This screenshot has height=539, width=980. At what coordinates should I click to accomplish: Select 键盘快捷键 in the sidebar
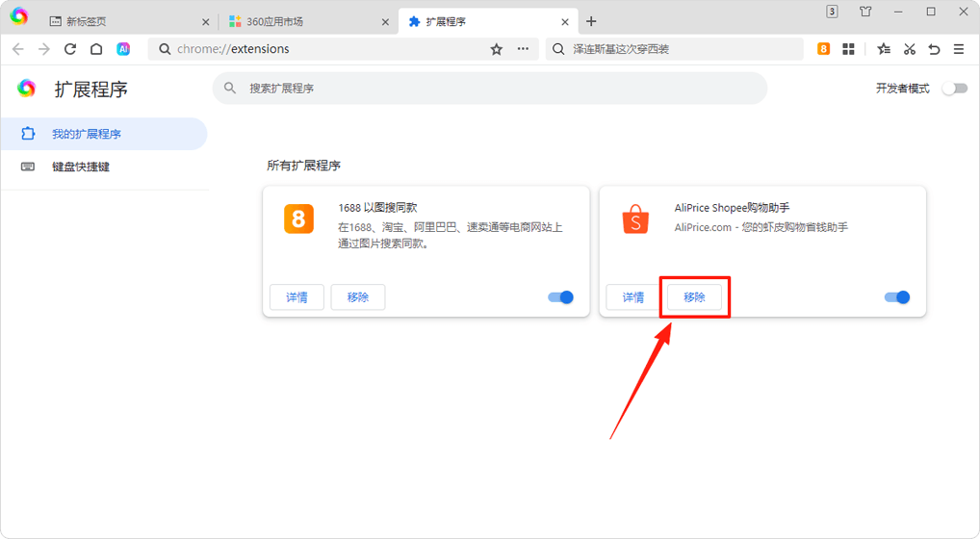click(x=81, y=167)
